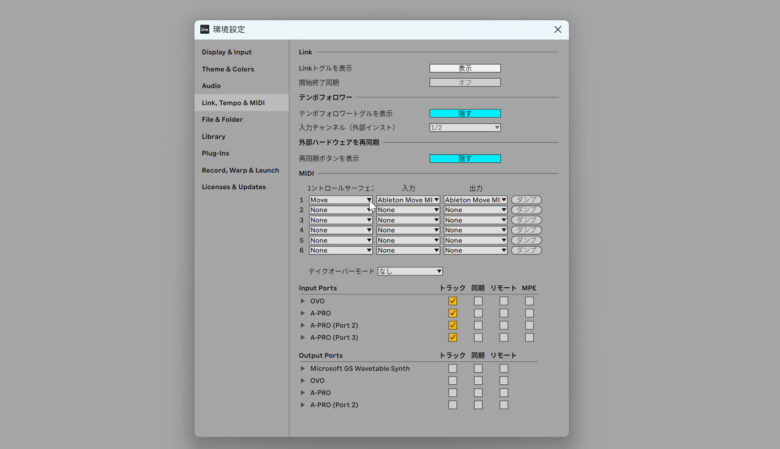
Task: Open 入力チャンネル dropdown showing 1/2
Action: coord(465,127)
